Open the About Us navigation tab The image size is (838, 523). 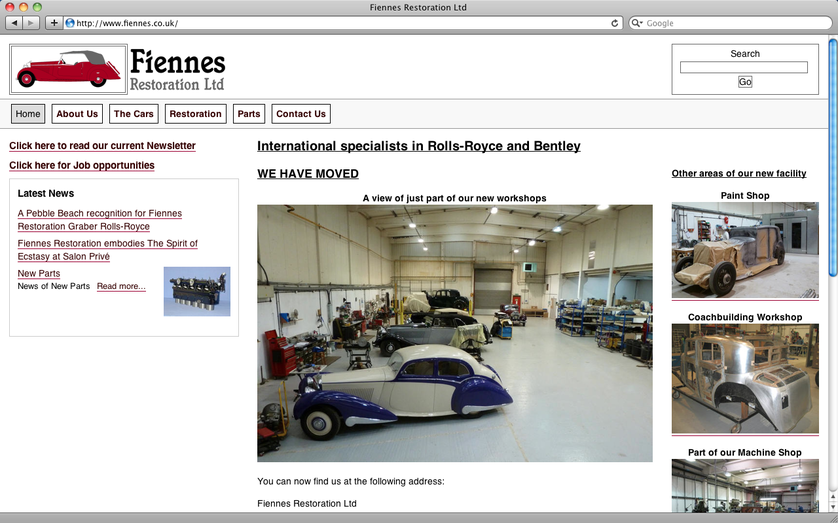(77, 114)
